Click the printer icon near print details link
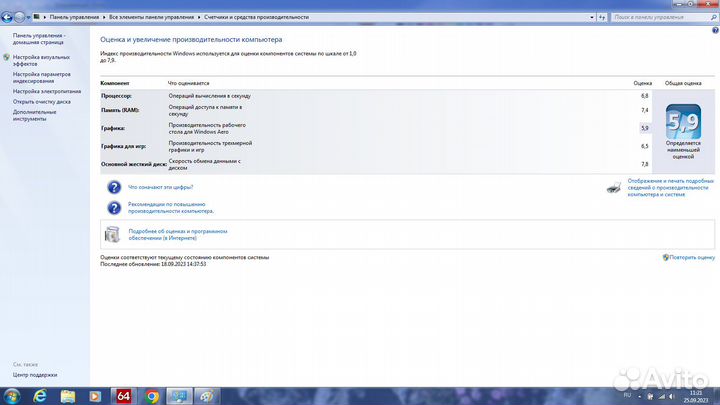This screenshot has height=405, width=720. [x=613, y=187]
